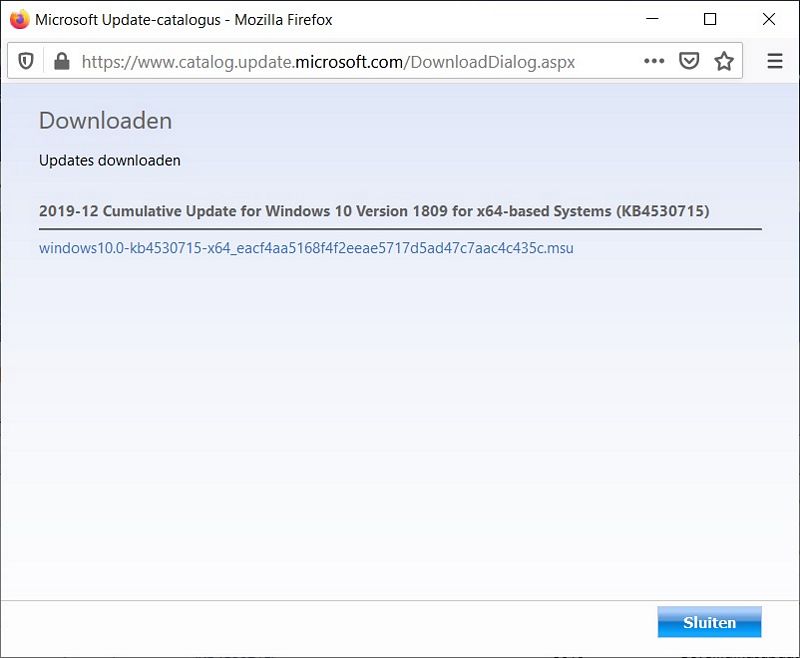Open Firefox hamburger menu
The image size is (800, 658).
[775, 61]
